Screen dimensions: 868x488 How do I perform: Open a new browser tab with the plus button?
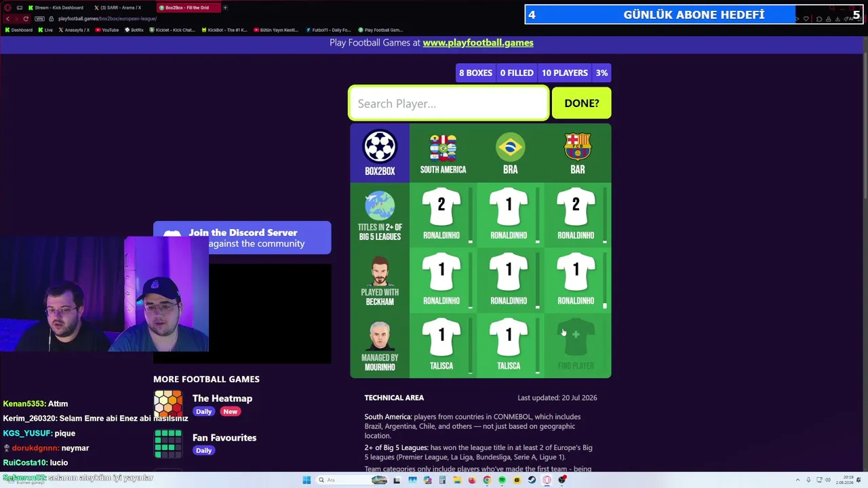225,7
